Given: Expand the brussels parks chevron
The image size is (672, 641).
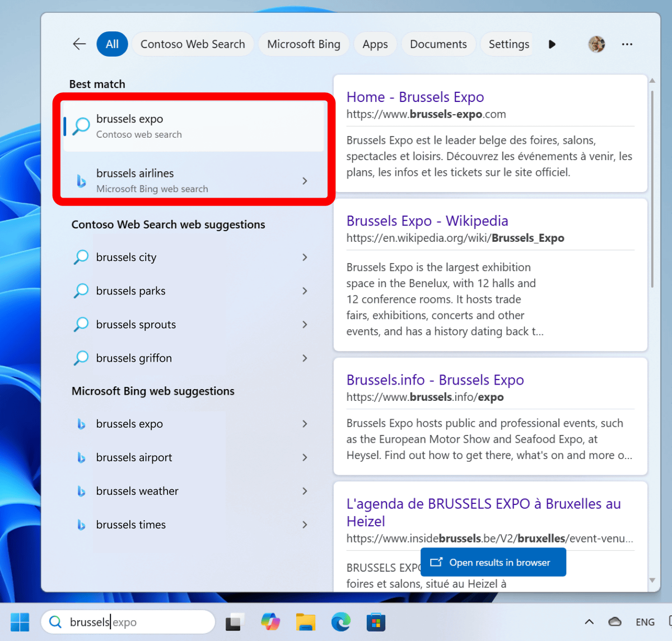Looking at the screenshot, I should [x=305, y=291].
